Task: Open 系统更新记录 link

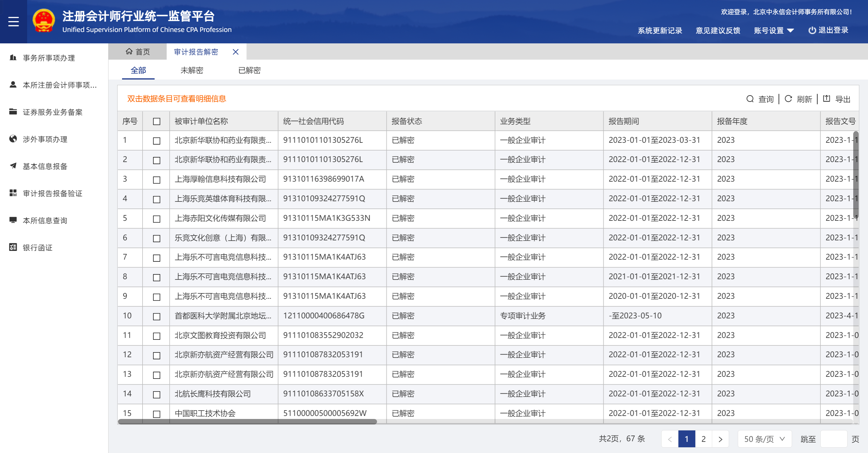Action: (x=659, y=30)
